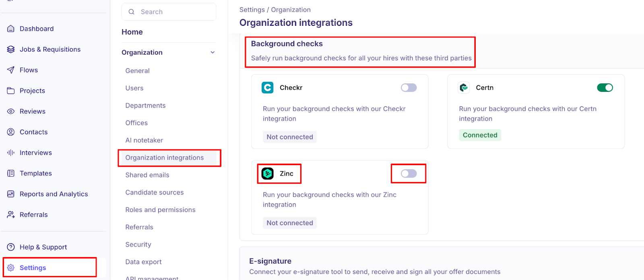
Task: Click the Interviews waveform icon
Action: click(x=11, y=153)
